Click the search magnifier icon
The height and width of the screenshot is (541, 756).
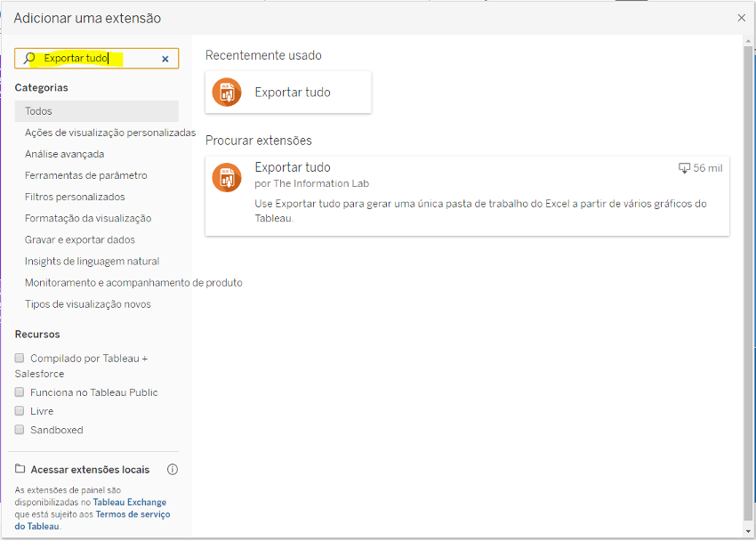coord(29,59)
